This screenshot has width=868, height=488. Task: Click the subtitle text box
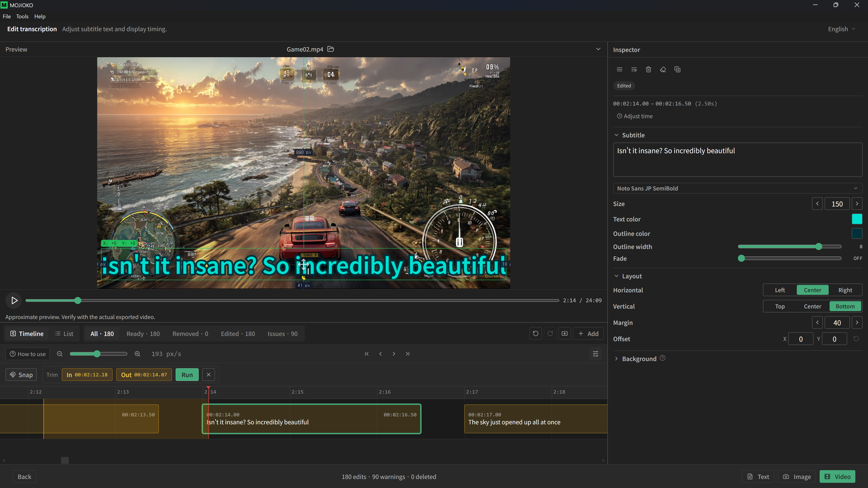pos(737,160)
